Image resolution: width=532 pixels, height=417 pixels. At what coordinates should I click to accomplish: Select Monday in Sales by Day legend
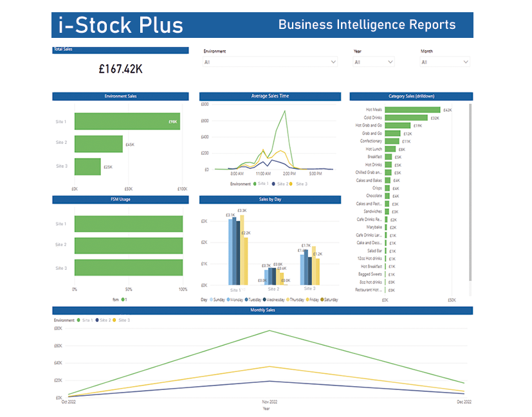coord(235,300)
